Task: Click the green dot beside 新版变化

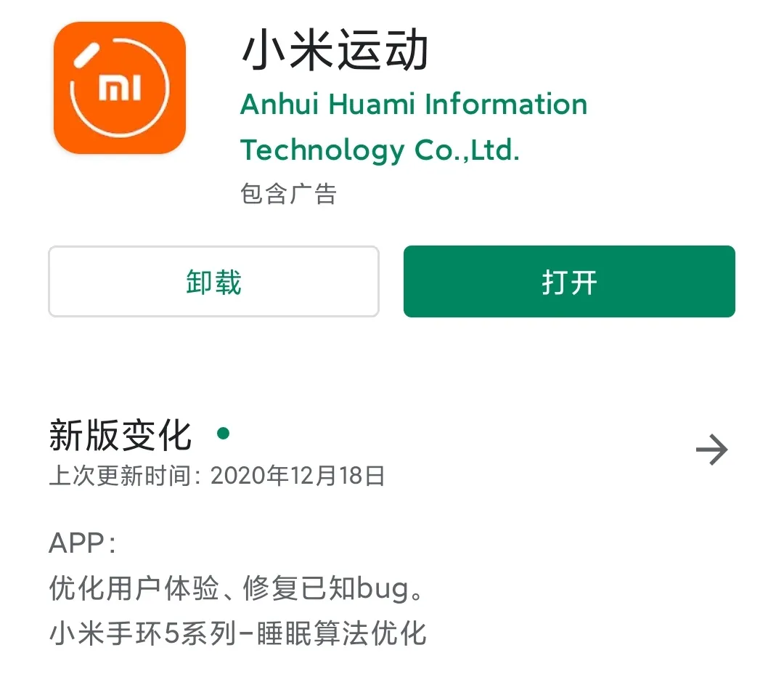Action: coord(224,434)
